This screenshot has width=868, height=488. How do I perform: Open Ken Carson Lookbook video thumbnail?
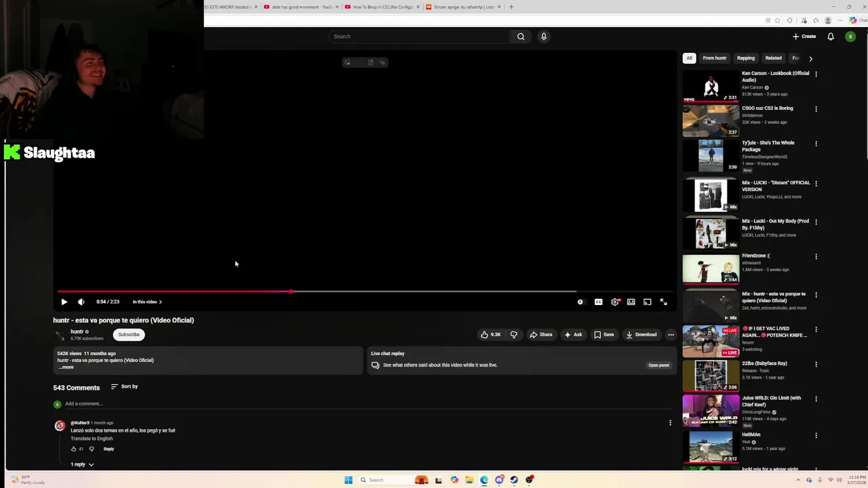pyautogui.click(x=711, y=85)
